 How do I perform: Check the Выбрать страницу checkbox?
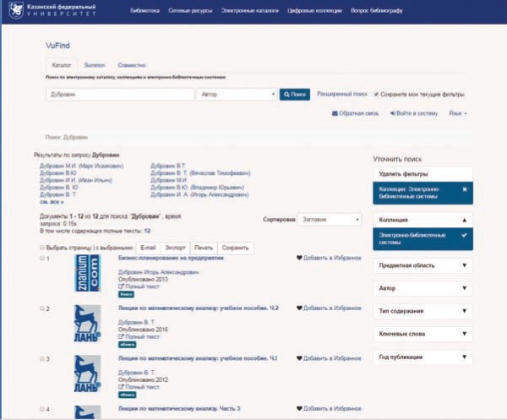(42, 247)
